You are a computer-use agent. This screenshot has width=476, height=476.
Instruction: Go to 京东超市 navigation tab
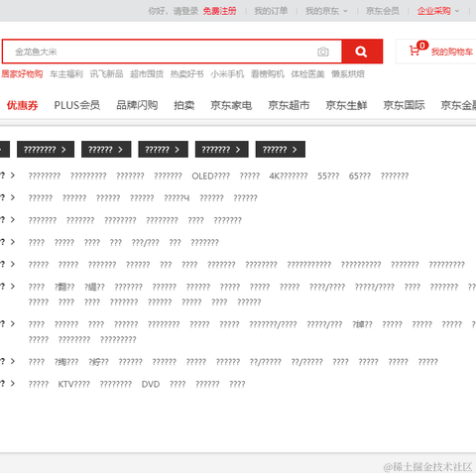click(289, 105)
